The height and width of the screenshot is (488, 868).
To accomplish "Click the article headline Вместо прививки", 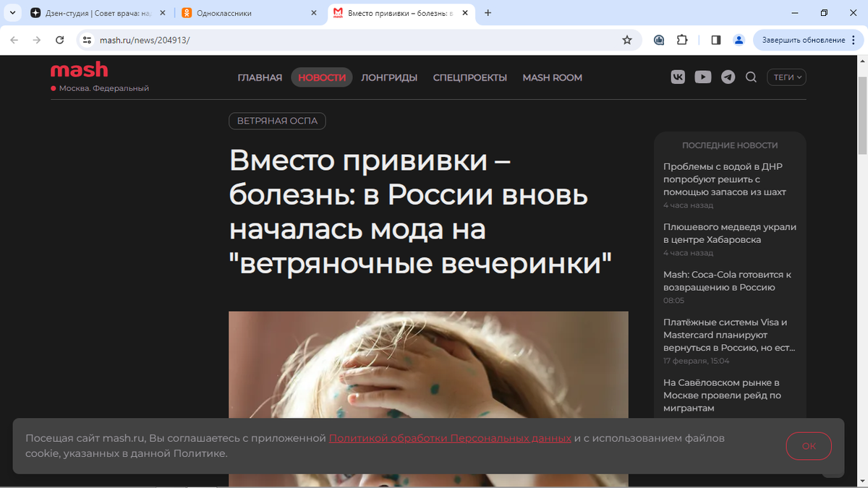I will coord(420,213).
